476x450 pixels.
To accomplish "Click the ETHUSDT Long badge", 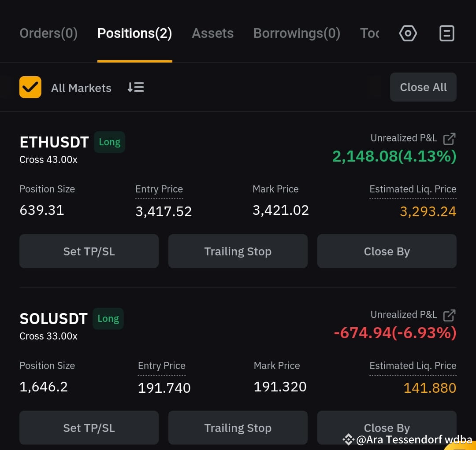I will 109,142.
